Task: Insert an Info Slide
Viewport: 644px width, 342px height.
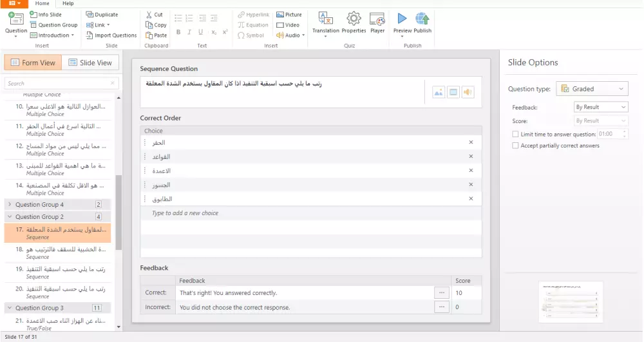Action: tap(46, 14)
